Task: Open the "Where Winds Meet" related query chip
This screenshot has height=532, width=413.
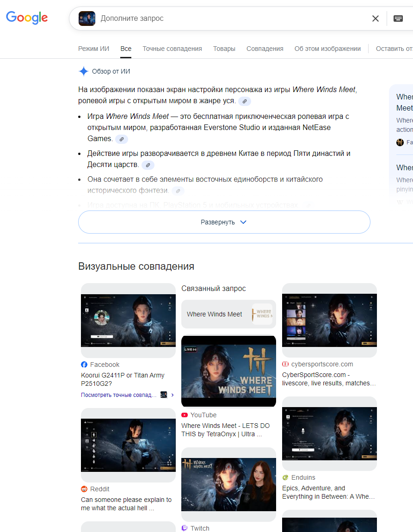Action: [x=228, y=314]
